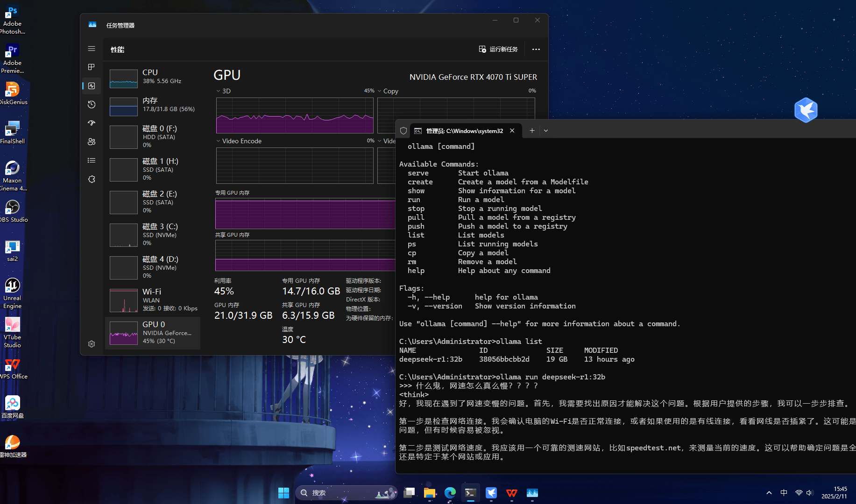Expand the Copy graph engine dropdown
Viewport: 856px width, 504px height.
point(380,91)
